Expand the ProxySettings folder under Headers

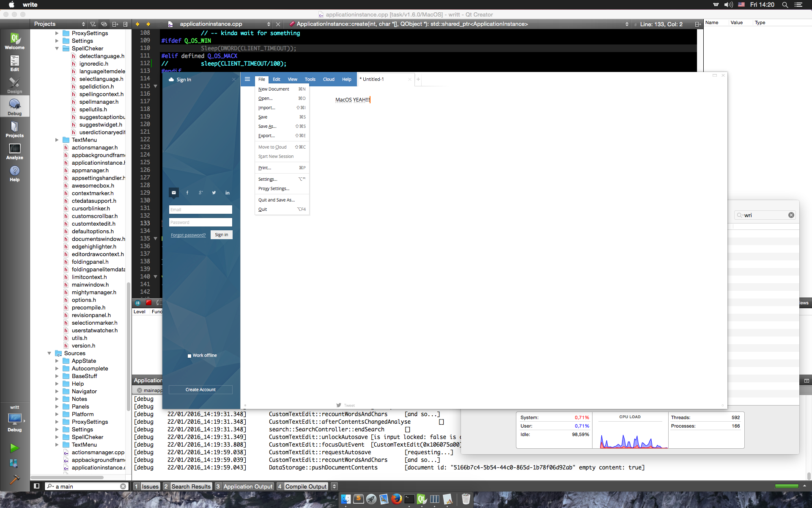[57, 33]
